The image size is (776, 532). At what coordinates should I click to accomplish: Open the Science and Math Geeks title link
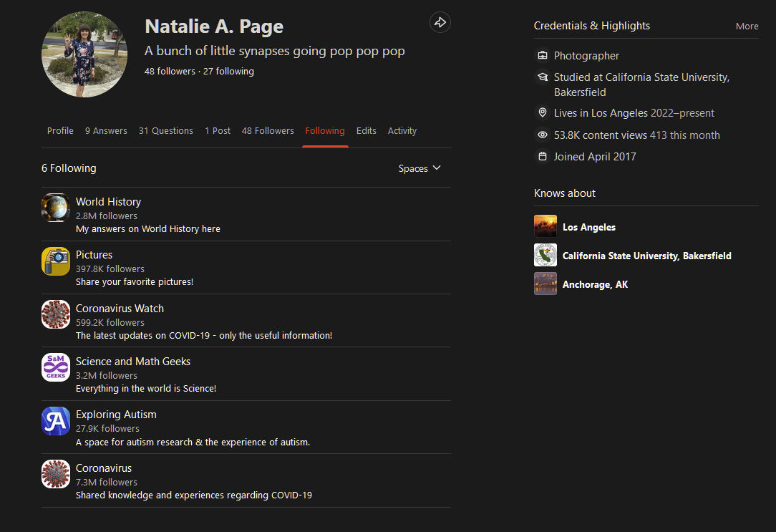click(x=133, y=362)
